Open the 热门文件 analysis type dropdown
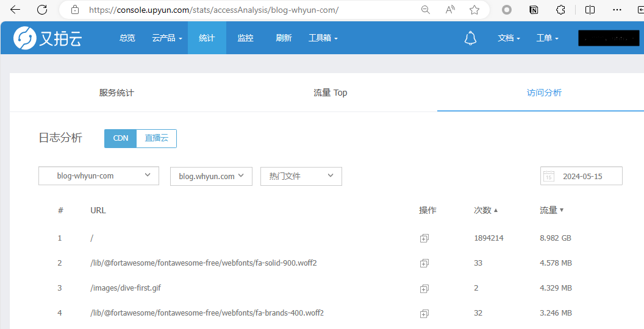 click(x=301, y=176)
